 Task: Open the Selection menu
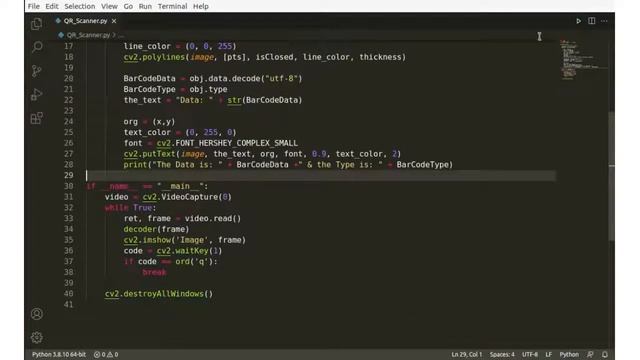pyautogui.click(x=80, y=6)
